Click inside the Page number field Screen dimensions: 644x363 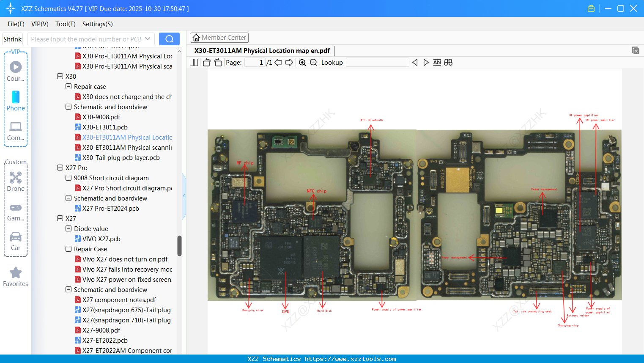click(254, 62)
